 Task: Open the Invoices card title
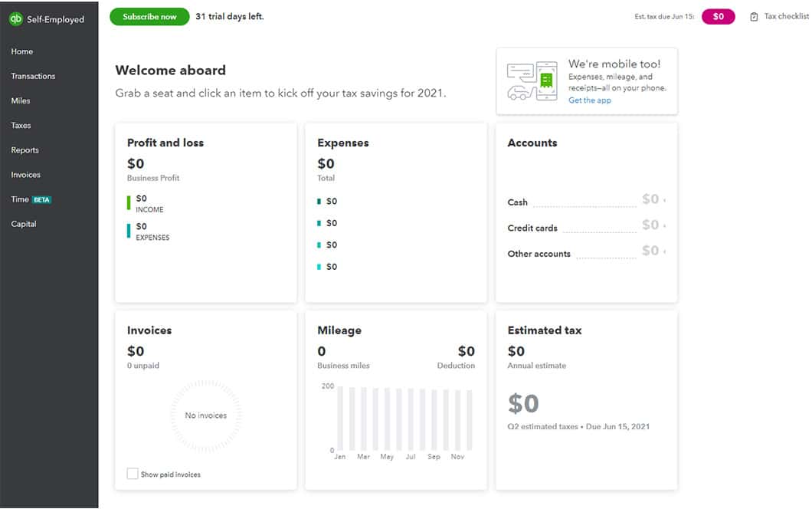pyautogui.click(x=149, y=330)
